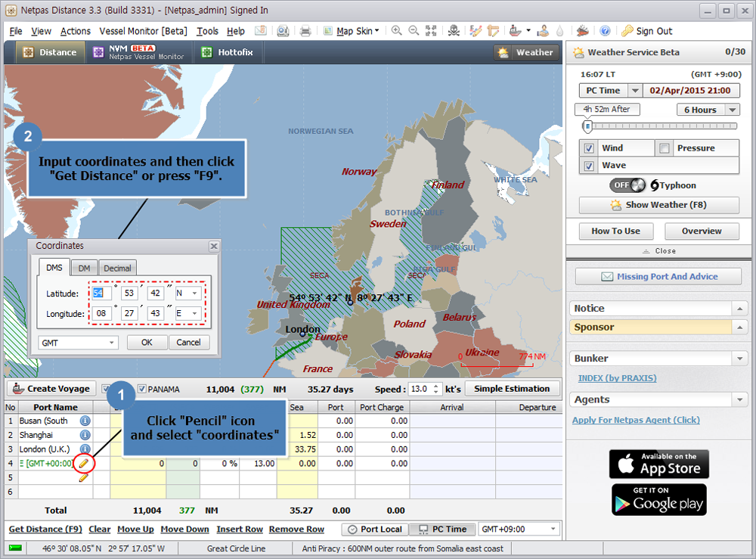Open the PC Time dropdown in Weather panel

coord(635,91)
